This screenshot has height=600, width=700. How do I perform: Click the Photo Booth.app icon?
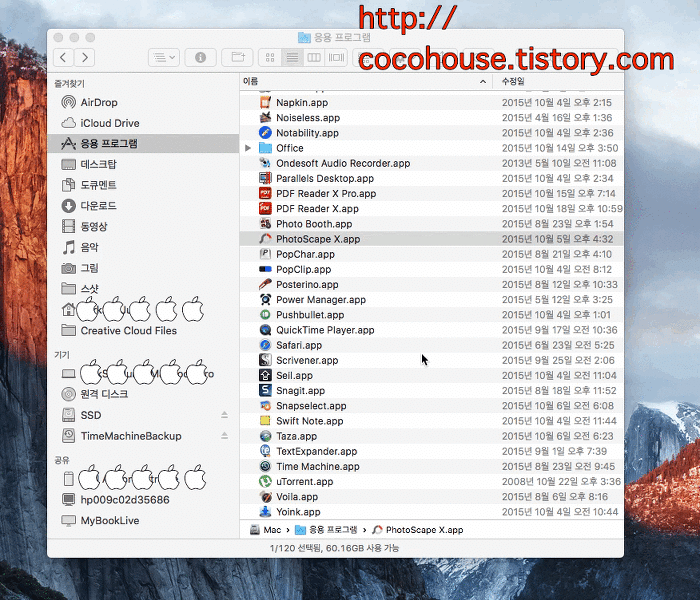point(265,224)
